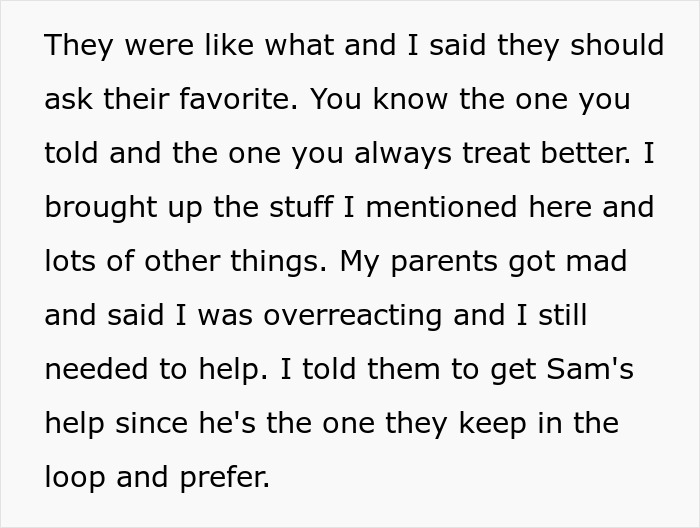The width and height of the screenshot is (700, 528).
Task: Click the word 'brought'
Action: tap(102, 207)
